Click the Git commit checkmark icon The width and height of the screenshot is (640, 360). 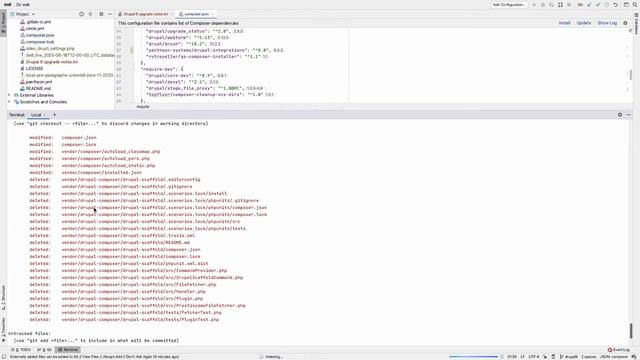598,4
